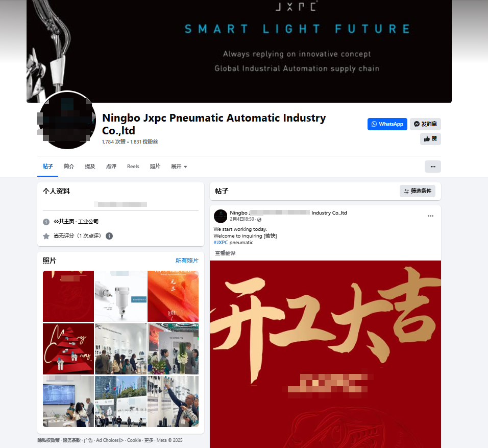Open Messenger via 发消息 button
Viewport: 488px width, 448px height.
point(425,124)
